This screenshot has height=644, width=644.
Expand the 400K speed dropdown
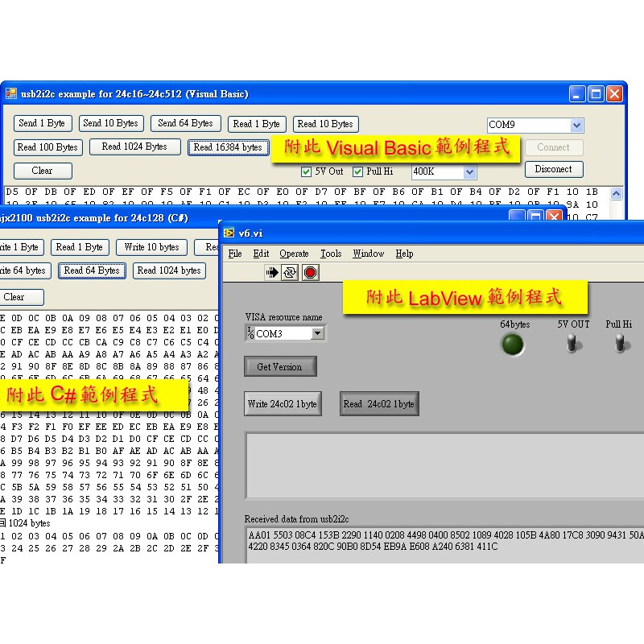tap(469, 172)
